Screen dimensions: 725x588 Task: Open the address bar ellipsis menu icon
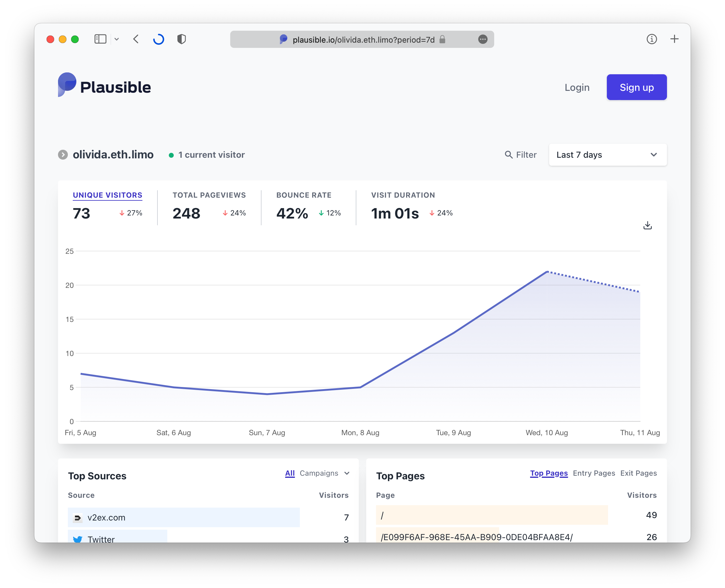(483, 39)
